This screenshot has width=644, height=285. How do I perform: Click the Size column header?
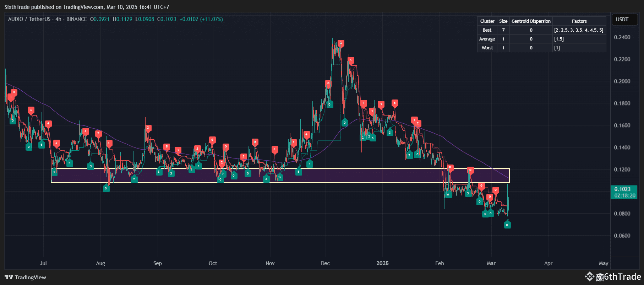503,21
